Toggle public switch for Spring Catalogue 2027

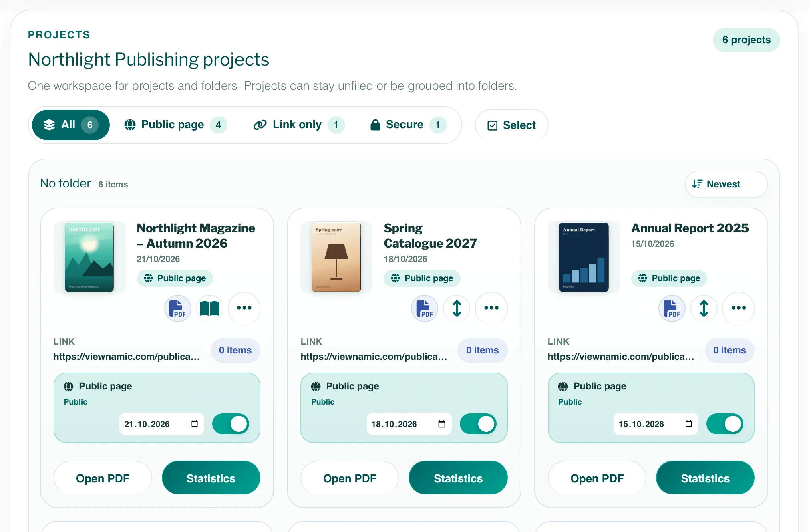coord(478,424)
